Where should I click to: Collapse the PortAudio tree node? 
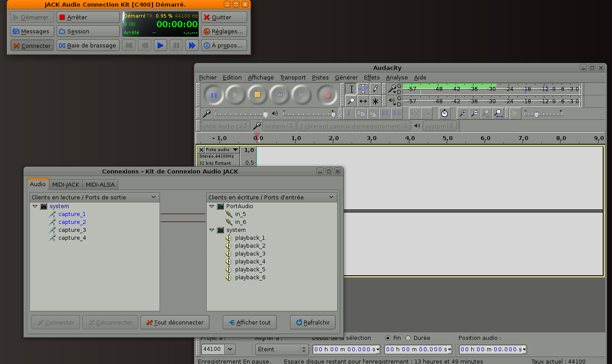(x=211, y=206)
